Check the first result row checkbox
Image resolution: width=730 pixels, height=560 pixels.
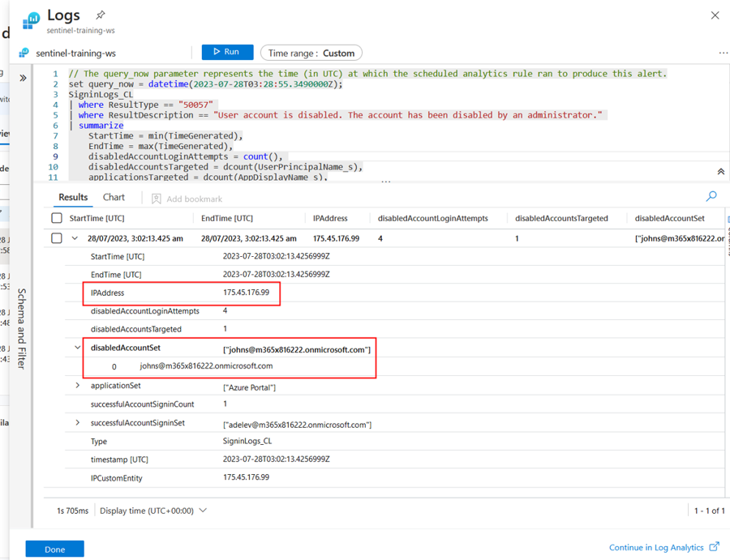57,238
